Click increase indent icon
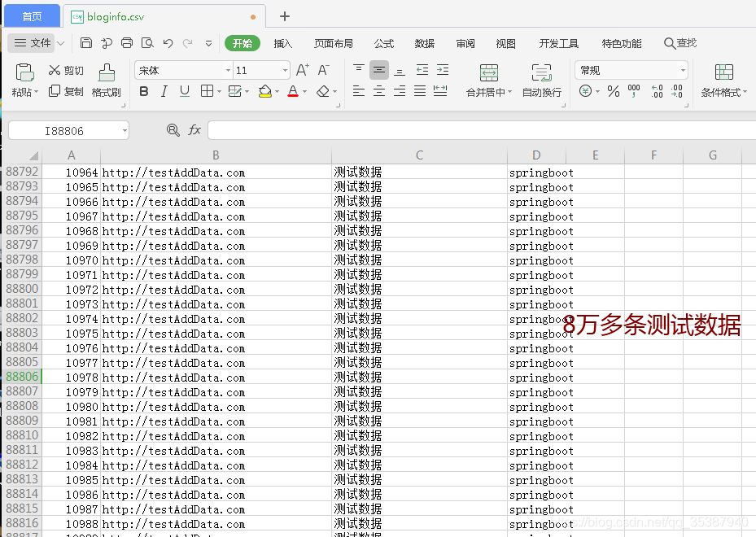Image resolution: width=756 pixels, height=537 pixels. (443, 70)
